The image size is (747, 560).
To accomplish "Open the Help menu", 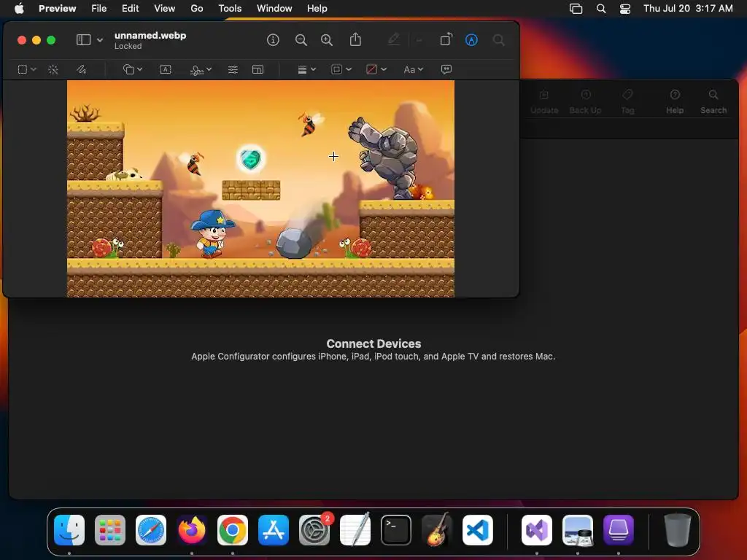I will pyautogui.click(x=317, y=9).
